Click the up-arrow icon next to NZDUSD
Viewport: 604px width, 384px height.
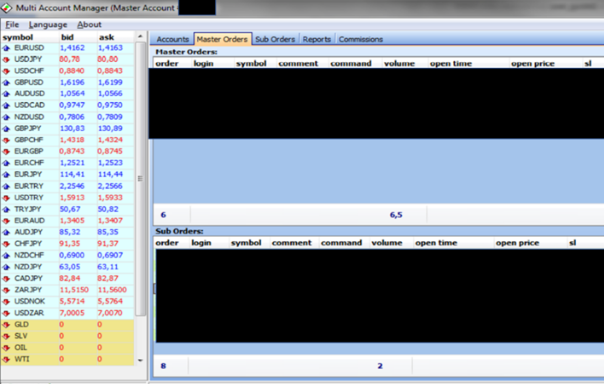[6, 117]
